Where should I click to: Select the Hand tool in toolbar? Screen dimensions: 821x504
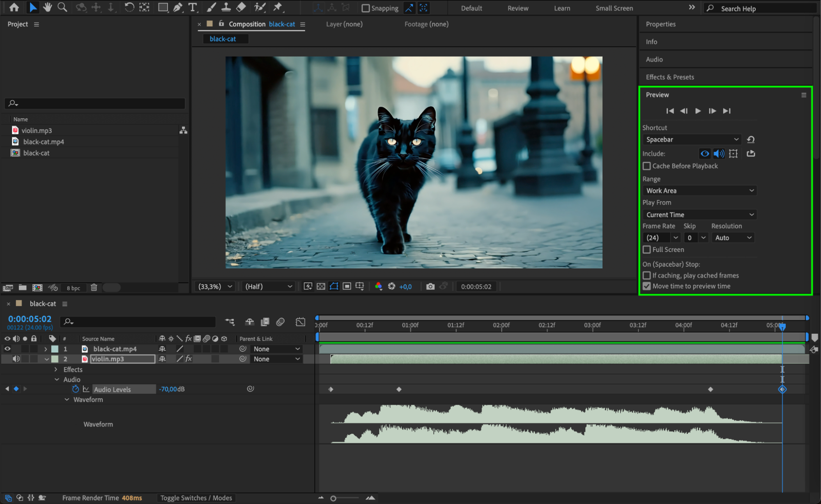click(48, 7)
